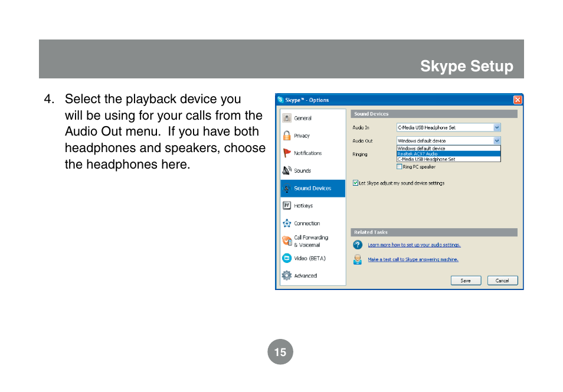Click the Call Forwarding & Voicemail icon

[287, 241]
